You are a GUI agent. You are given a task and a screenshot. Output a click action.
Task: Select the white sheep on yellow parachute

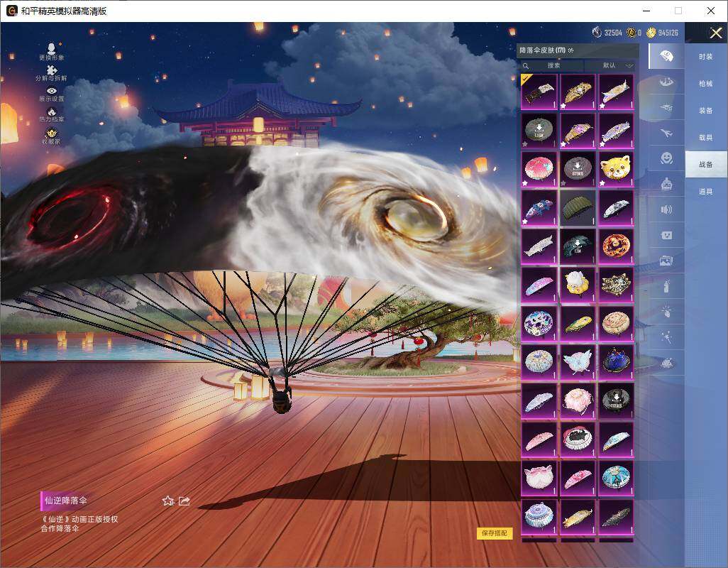pyautogui.click(x=578, y=285)
